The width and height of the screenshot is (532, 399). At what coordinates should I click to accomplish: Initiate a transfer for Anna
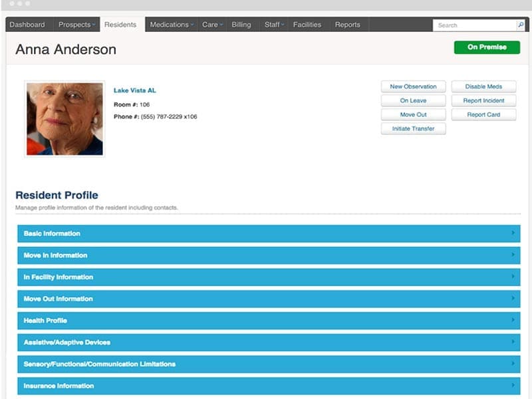point(413,128)
